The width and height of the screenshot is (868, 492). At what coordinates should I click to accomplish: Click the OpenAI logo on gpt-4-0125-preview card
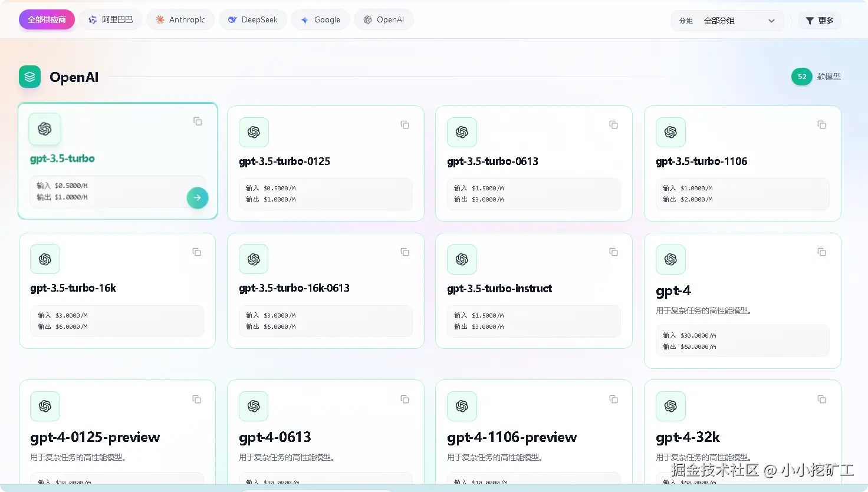point(45,406)
